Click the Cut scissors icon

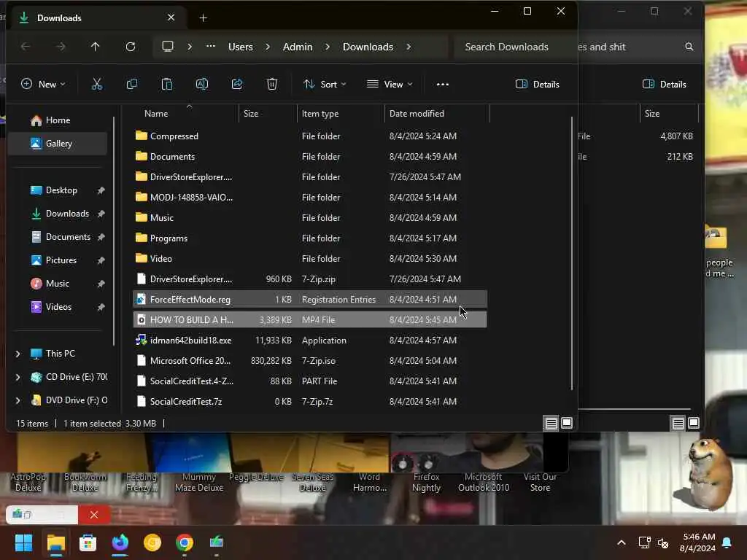(97, 85)
